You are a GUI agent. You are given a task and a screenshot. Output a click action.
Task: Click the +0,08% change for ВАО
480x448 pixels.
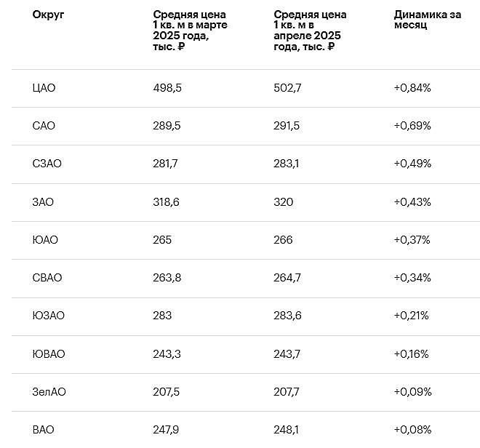pyautogui.click(x=412, y=430)
